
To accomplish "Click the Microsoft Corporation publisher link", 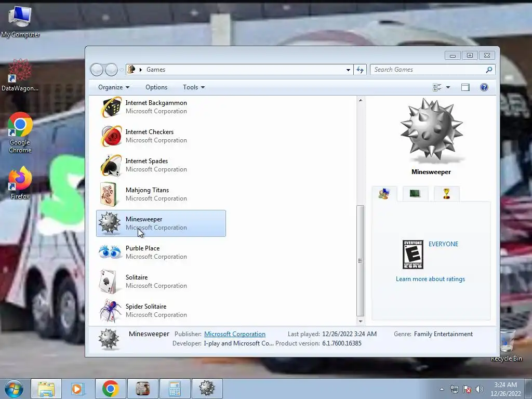I will coord(235,334).
